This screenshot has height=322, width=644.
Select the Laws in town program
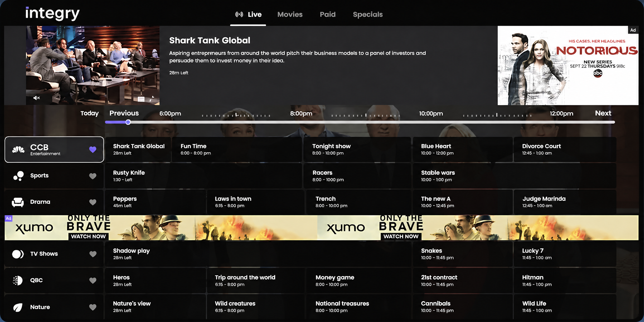point(256,202)
